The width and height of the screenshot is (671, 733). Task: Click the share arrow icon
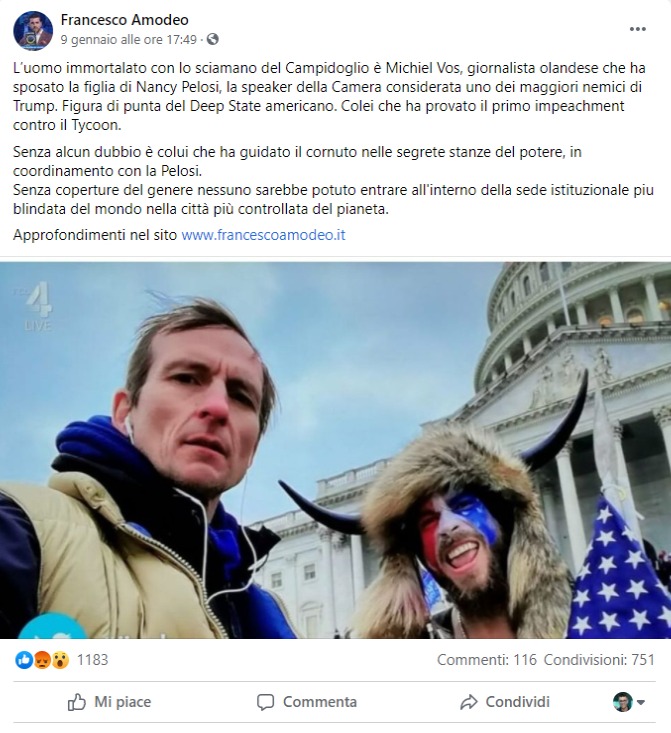click(468, 702)
